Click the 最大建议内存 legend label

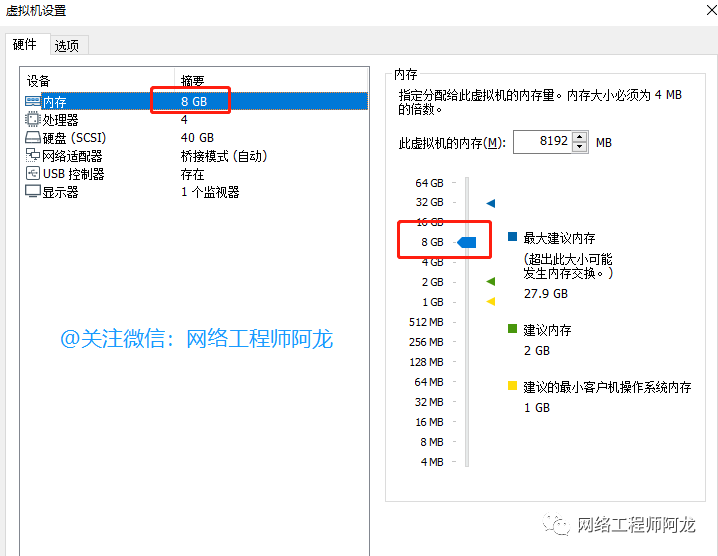(x=560, y=238)
